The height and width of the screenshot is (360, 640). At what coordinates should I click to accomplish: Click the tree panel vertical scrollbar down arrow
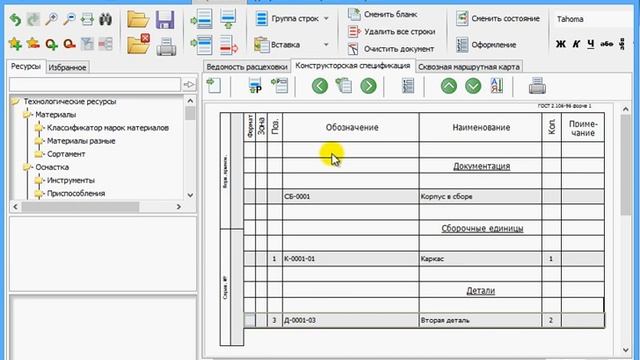(190, 195)
